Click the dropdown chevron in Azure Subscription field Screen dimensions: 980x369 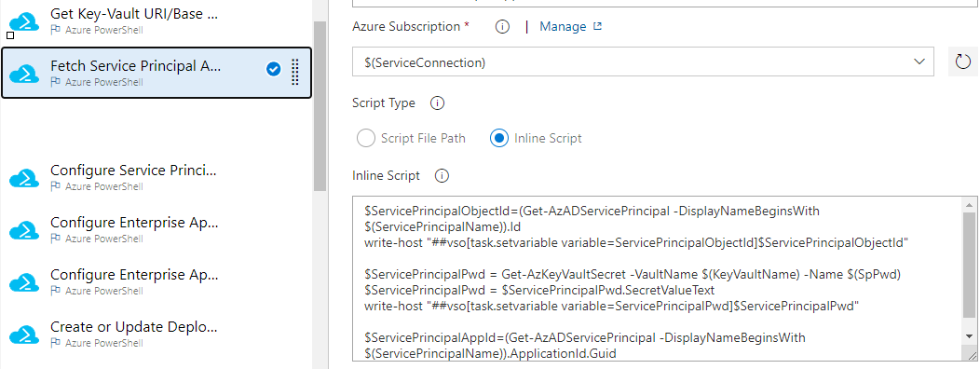pos(919,61)
